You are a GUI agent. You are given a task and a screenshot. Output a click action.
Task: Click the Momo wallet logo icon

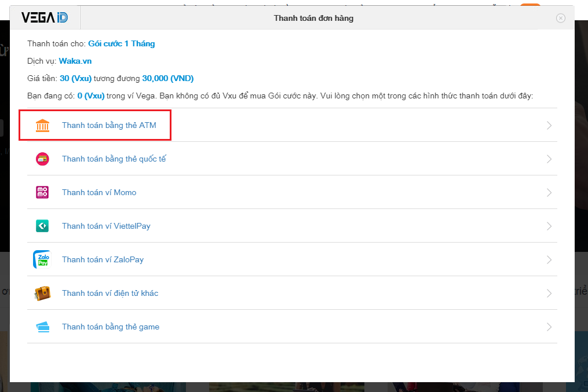42,193
